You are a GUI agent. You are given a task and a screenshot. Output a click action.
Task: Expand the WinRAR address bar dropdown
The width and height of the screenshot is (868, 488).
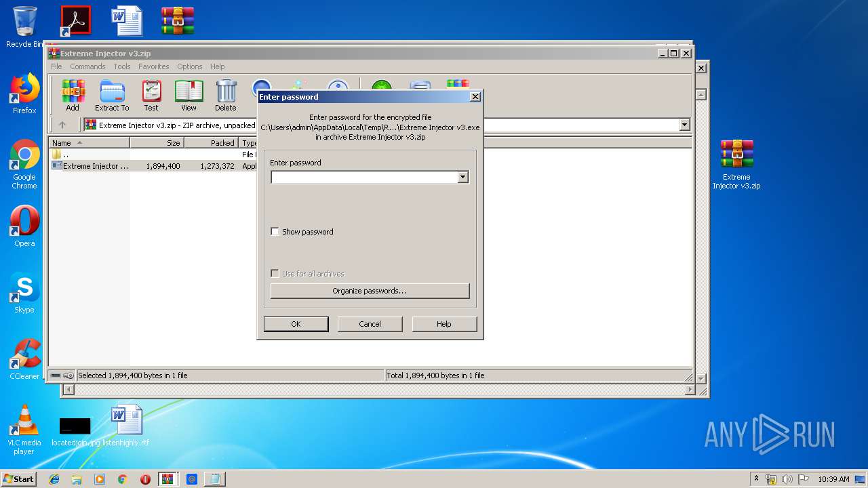[x=684, y=125]
